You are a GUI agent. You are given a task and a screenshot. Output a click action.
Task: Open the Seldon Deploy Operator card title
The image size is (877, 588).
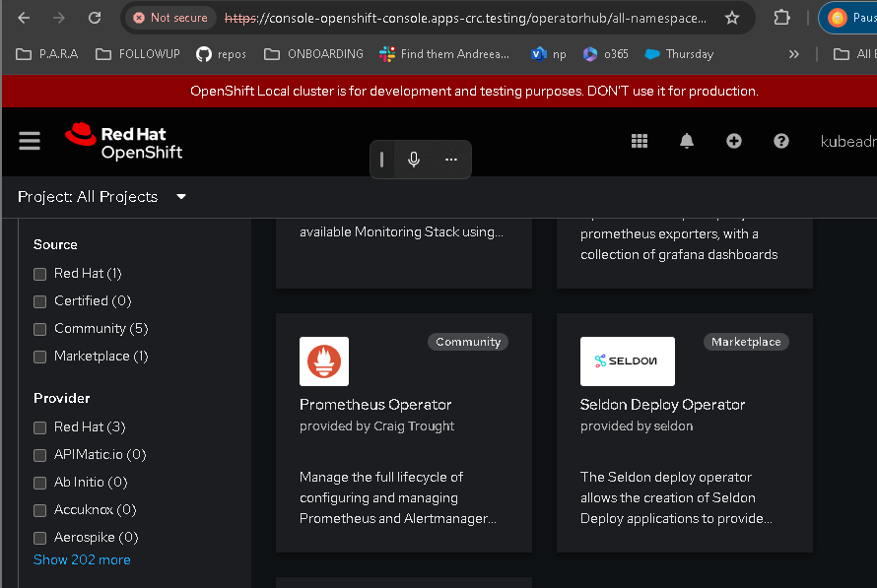tap(662, 404)
